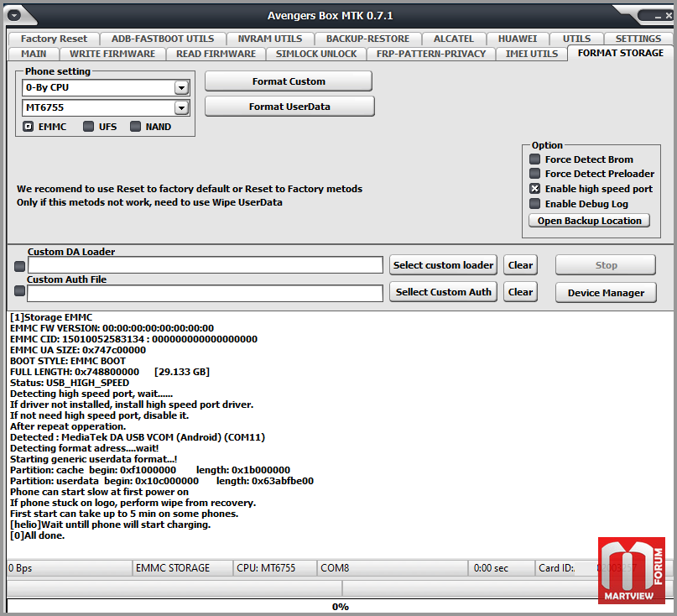Open the Factory Reset tab
Screen dimensions: 677x616
(x=54, y=39)
